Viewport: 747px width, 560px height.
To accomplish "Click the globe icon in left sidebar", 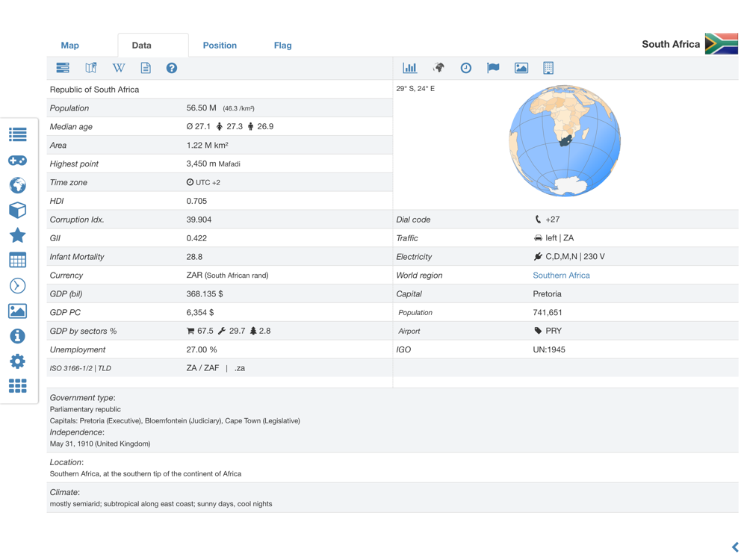I will [x=18, y=185].
